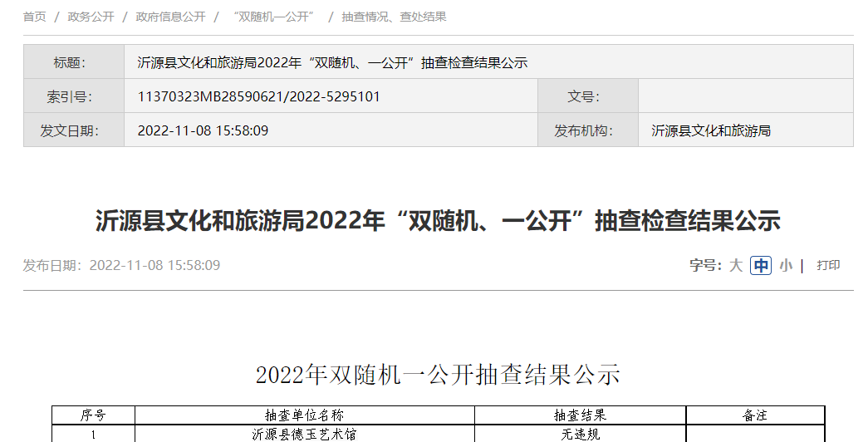The width and height of the screenshot is (868, 442).
Task: Click the 抽查单位名称 column header
Action: [304, 415]
